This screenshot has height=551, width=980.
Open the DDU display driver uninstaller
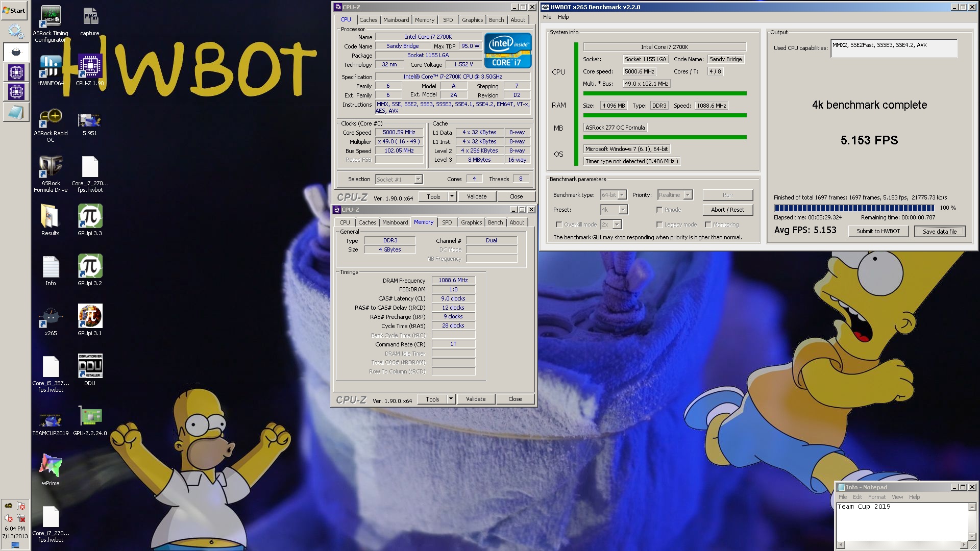90,370
